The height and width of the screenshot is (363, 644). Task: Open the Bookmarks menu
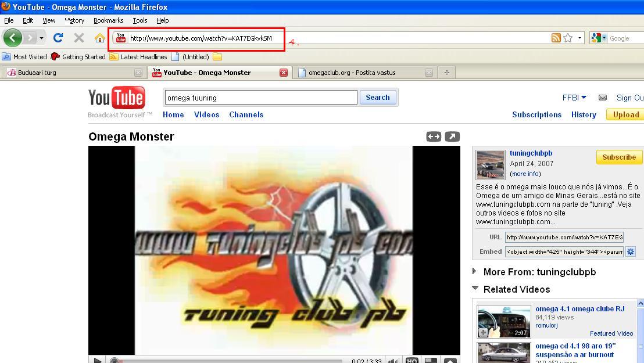[x=109, y=20]
